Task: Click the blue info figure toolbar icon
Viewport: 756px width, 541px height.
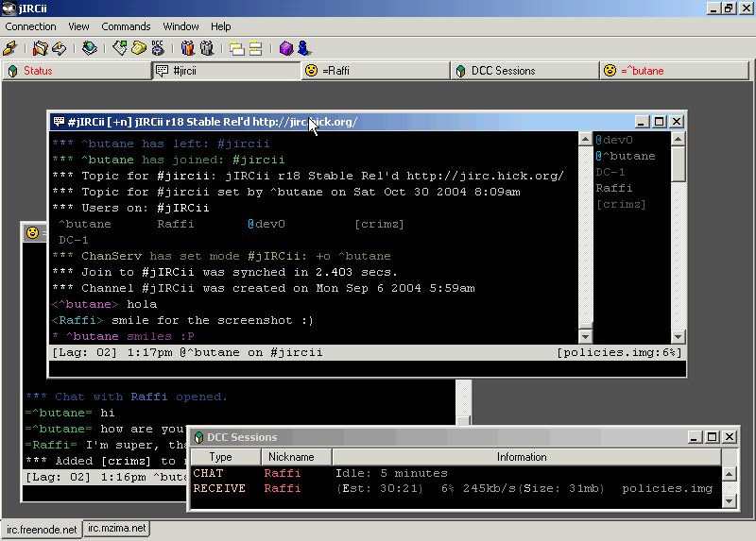Action: point(304,48)
